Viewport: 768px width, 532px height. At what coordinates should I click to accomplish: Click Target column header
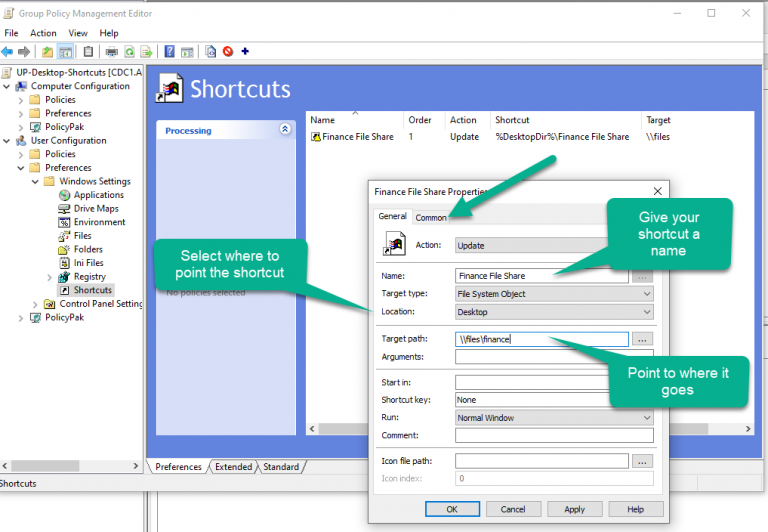coord(696,120)
